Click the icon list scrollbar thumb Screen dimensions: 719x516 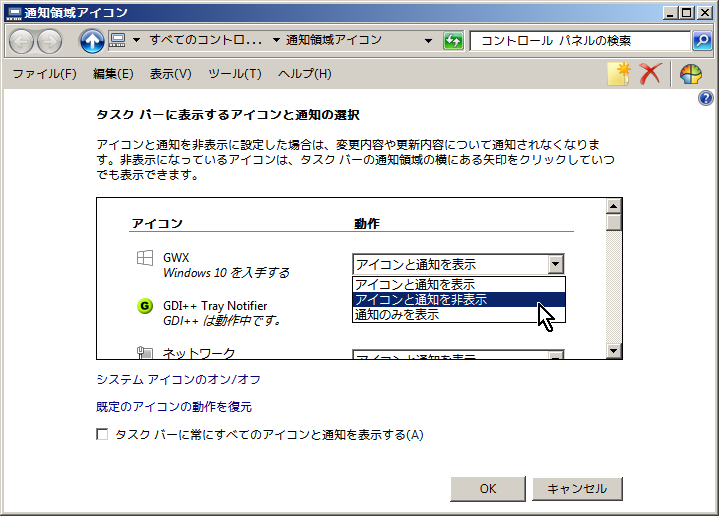(x=614, y=222)
